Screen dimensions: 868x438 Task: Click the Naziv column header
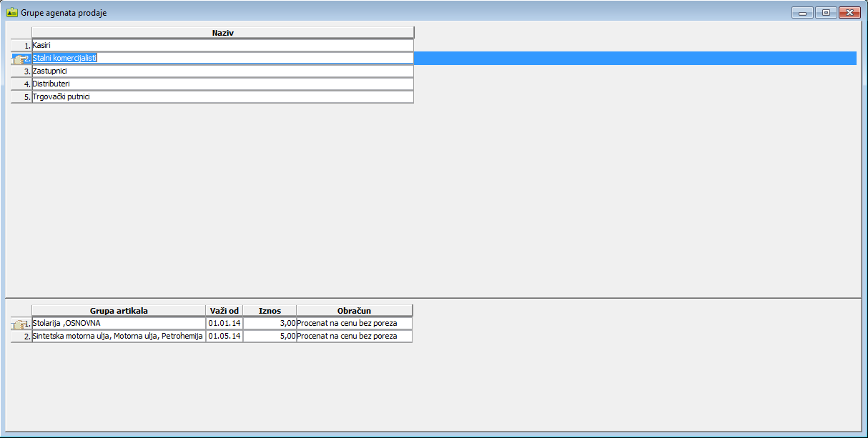[x=222, y=33]
